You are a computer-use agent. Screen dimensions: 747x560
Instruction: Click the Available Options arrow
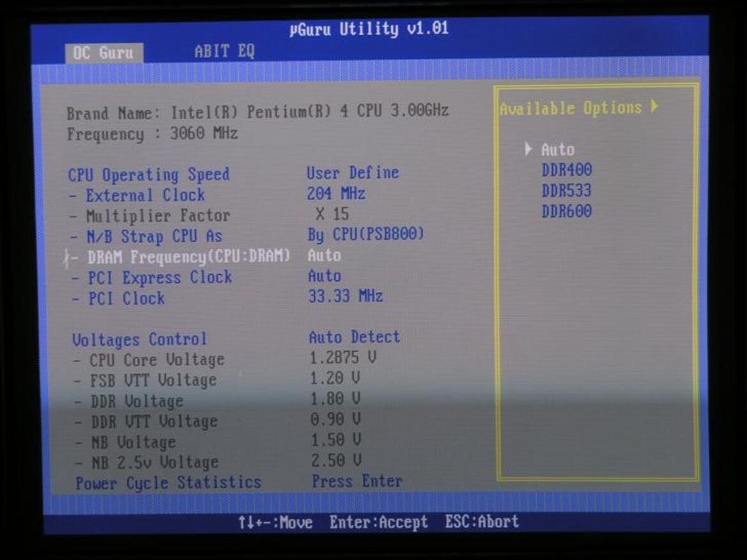click(x=655, y=106)
